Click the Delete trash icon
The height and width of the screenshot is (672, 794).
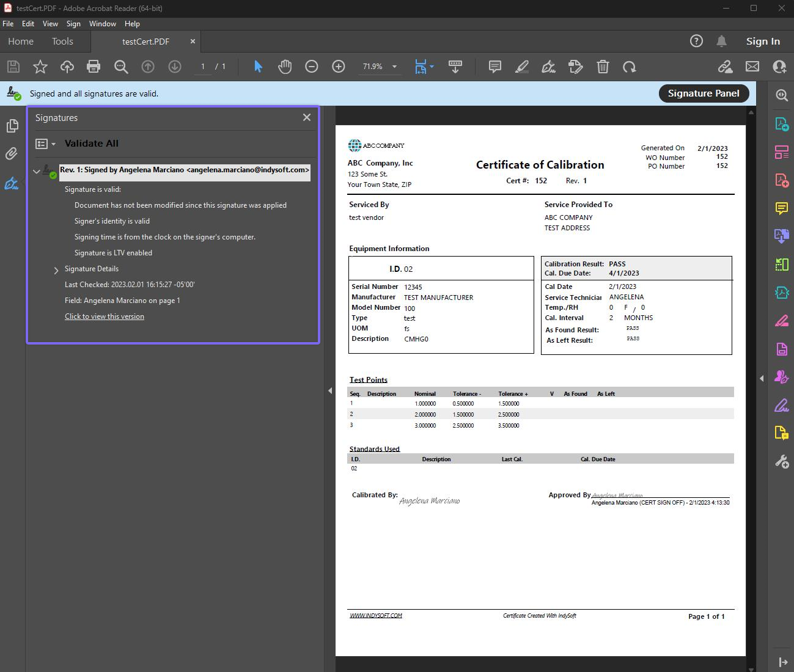tap(603, 67)
